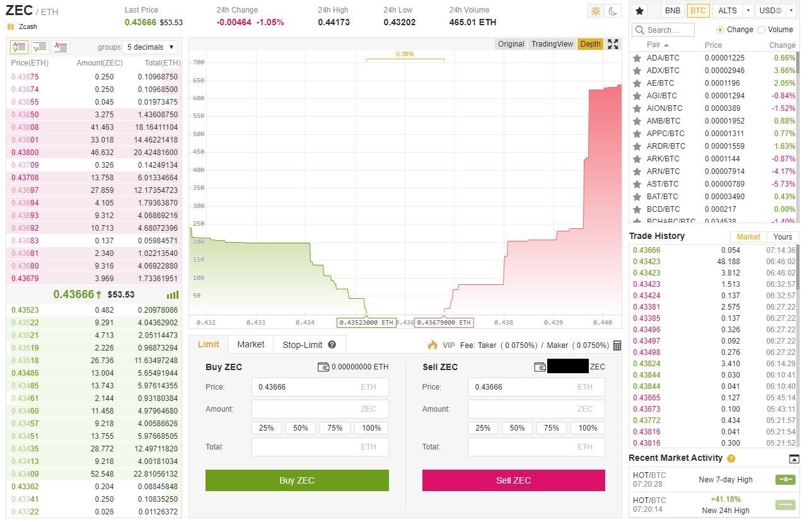This screenshot has height=522, width=812.
Task: Show buy orders only view icon
Action: (x=40, y=47)
